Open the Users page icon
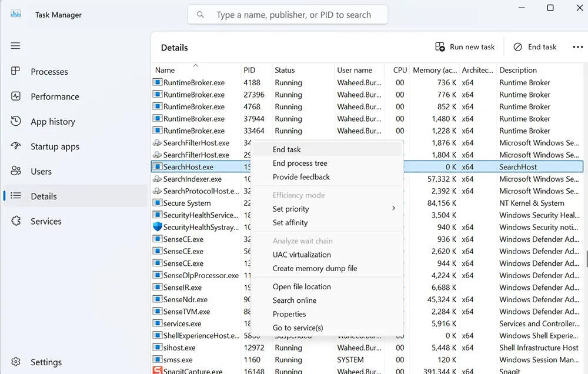Viewport: 588px width, 374px height. tap(15, 171)
